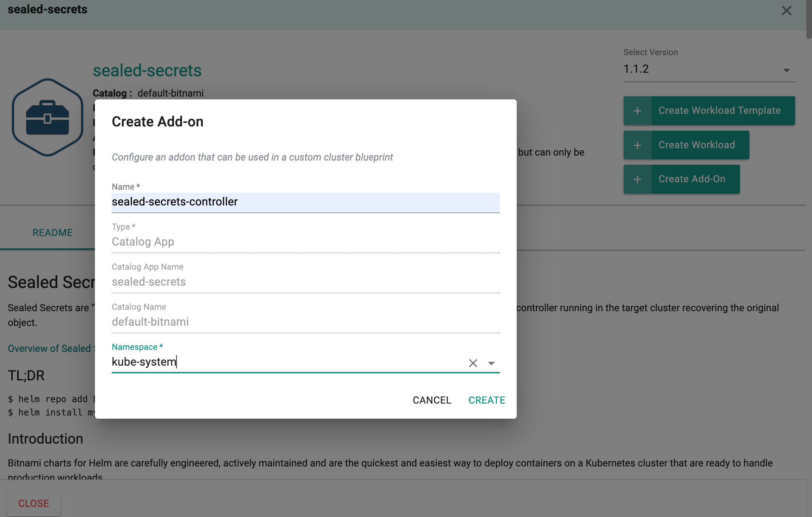Viewport: 812px width, 517px height.
Task: Click the red CLOSE button
Action: pyautogui.click(x=34, y=503)
